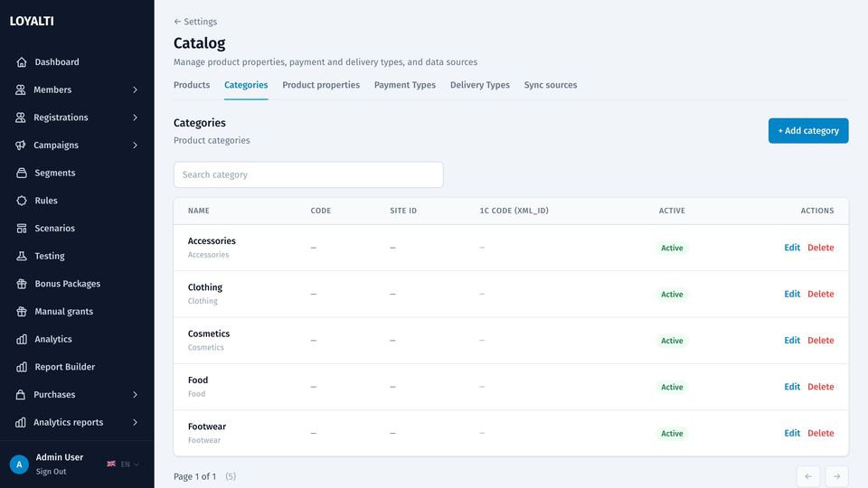This screenshot has width=868, height=488.
Task: Click the Analytics reports chart icon
Action: pyautogui.click(x=21, y=422)
